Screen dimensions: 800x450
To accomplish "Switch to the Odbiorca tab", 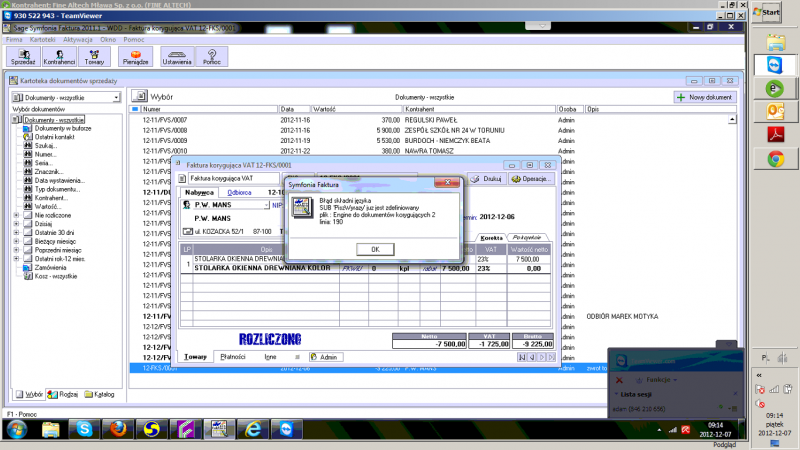I will pyautogui.click(x=239, y=192).
